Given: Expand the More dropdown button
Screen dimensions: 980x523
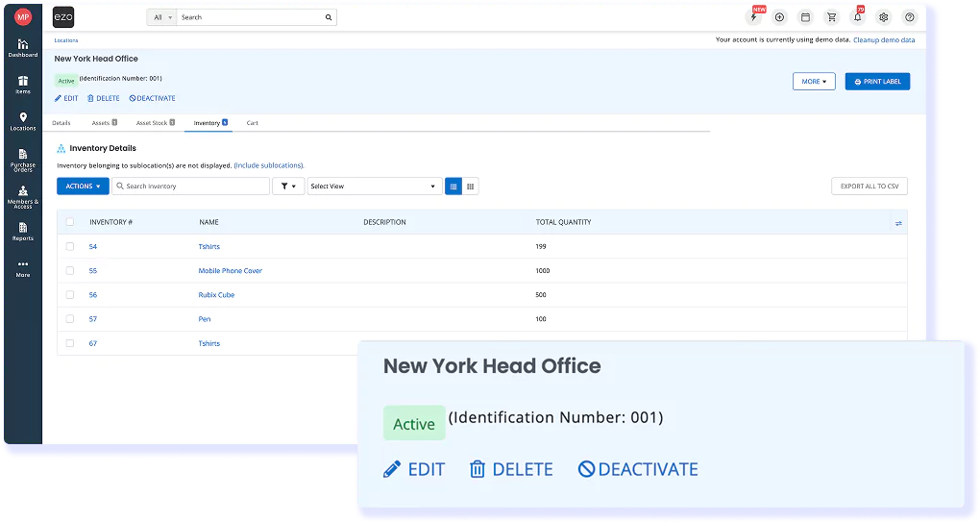Looking at the screenshot, I should (813, 82).
